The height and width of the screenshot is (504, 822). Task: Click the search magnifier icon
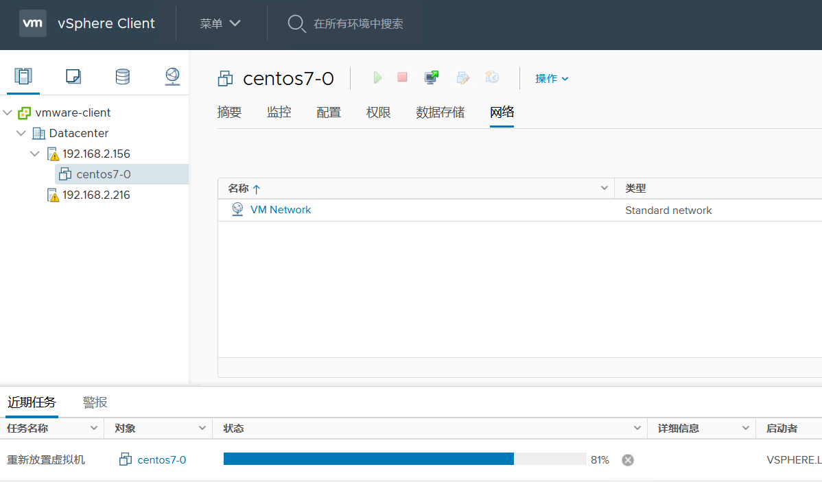point(296,23)
